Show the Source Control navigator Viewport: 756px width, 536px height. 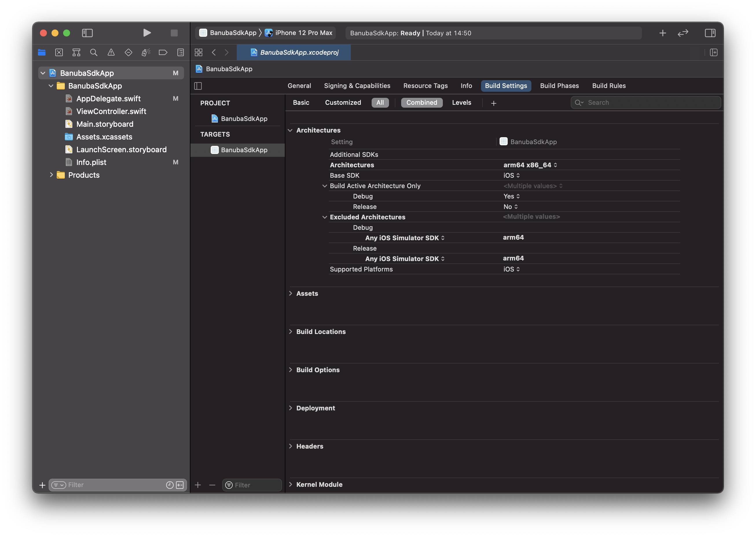click(x=59, y=52)
